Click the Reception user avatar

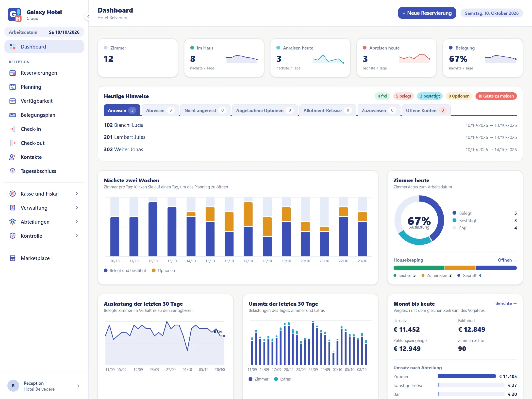(13, 386)
